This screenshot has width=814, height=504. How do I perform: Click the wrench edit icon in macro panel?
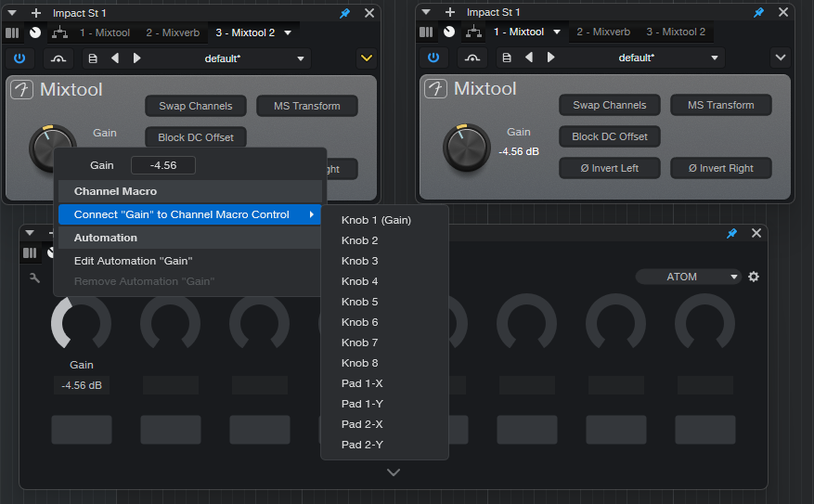coord(34,278)
